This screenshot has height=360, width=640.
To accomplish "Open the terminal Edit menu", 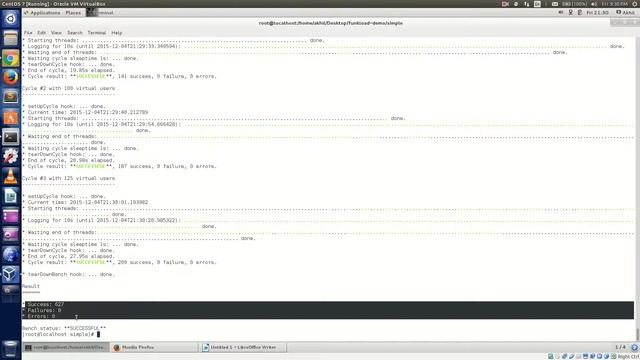I will click(x=42, y=33).
